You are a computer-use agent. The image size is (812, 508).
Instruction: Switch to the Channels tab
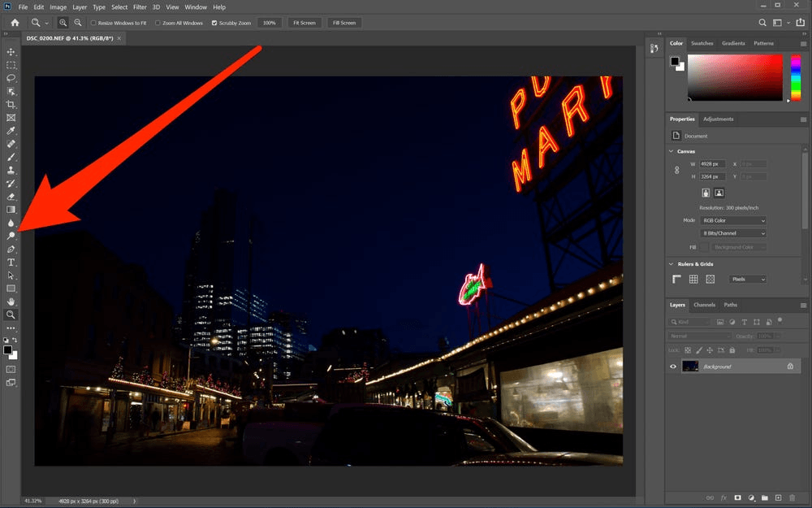click(704, 305)
